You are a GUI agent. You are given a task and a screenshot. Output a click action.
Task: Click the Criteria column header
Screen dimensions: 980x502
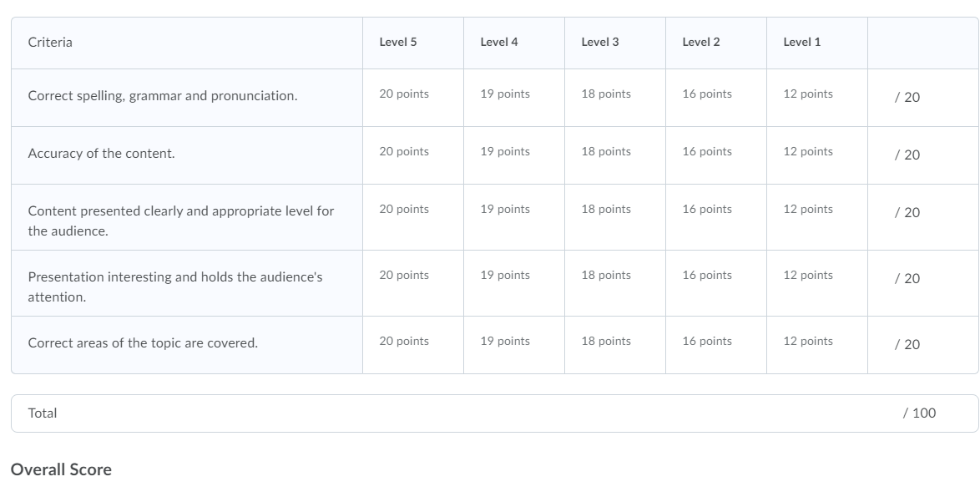pos(50,42)
